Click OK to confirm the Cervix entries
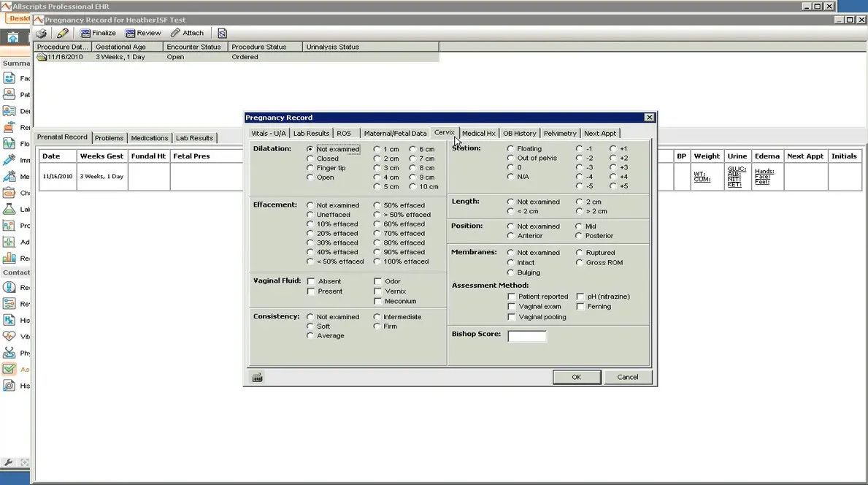This screenshot has width=868, height=485. tap(576, 377)
